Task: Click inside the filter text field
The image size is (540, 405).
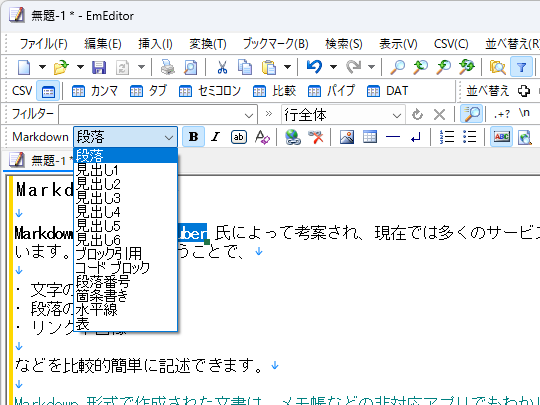Action: [x=152, y=115]
